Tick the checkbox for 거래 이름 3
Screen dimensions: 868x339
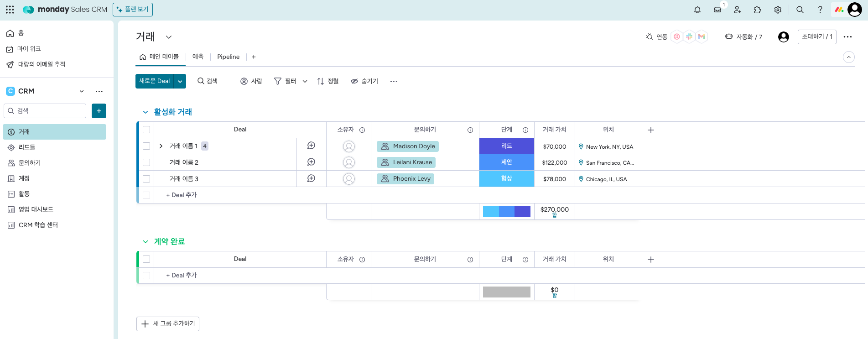[x=146, y=179]
